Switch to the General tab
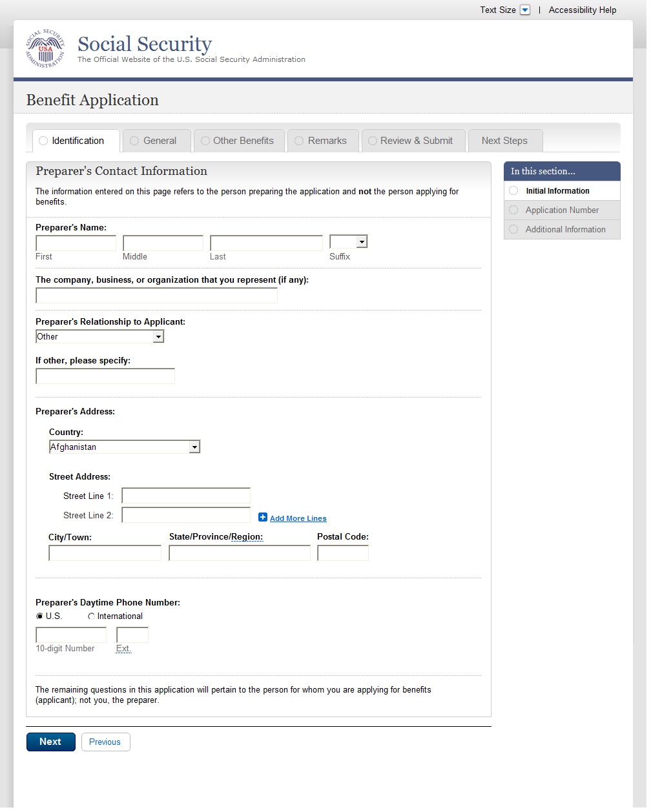Screen dimensions: 651x812 tap(159, 141)
